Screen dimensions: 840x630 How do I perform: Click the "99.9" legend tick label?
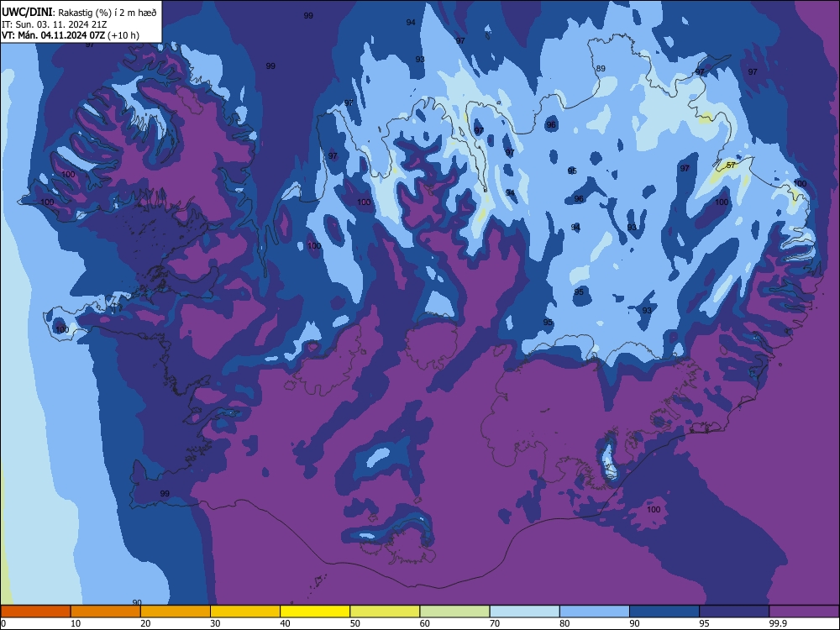tap(777, 623)
